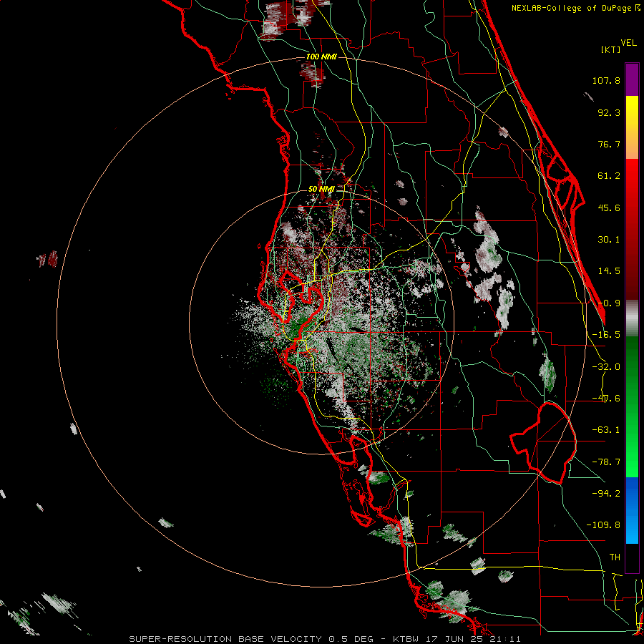Click the 50 NMI range ring label
The image size is (644, 644).
[321, 189]
